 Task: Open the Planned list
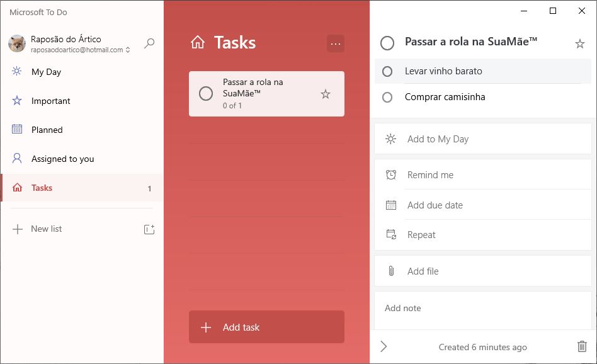(82, 130)
